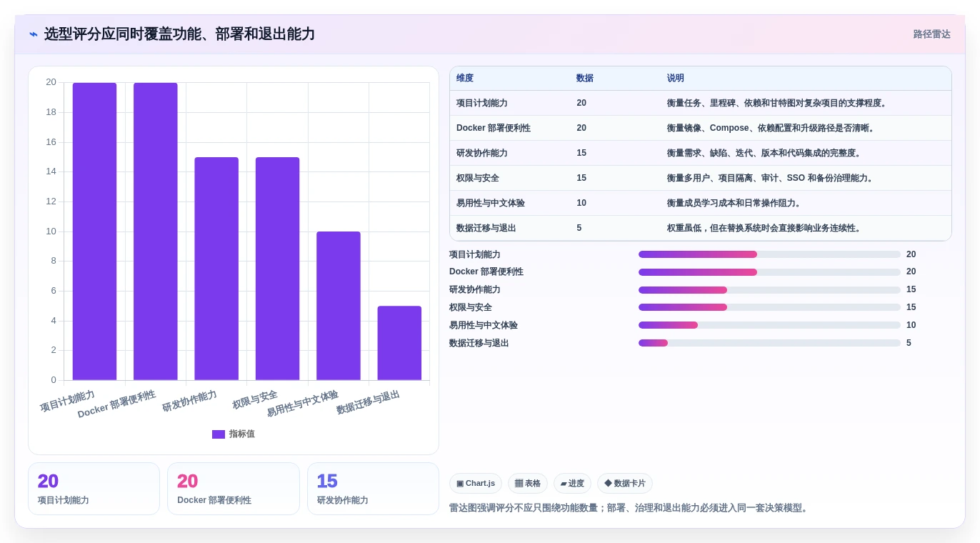Click description starting 衡量任务、里程碑
Screen dimensions: 980x543
tap(778, 104)
